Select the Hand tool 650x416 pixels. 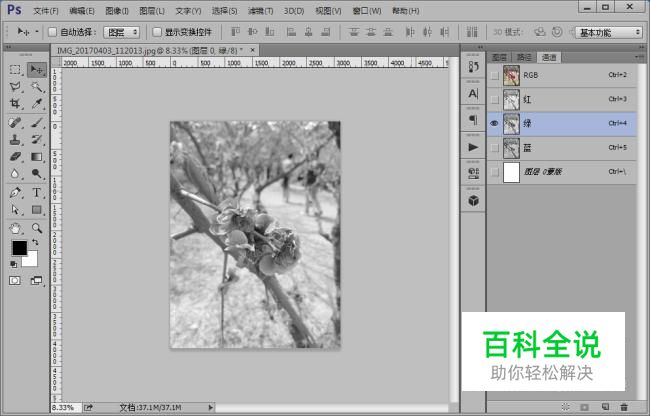15,228
